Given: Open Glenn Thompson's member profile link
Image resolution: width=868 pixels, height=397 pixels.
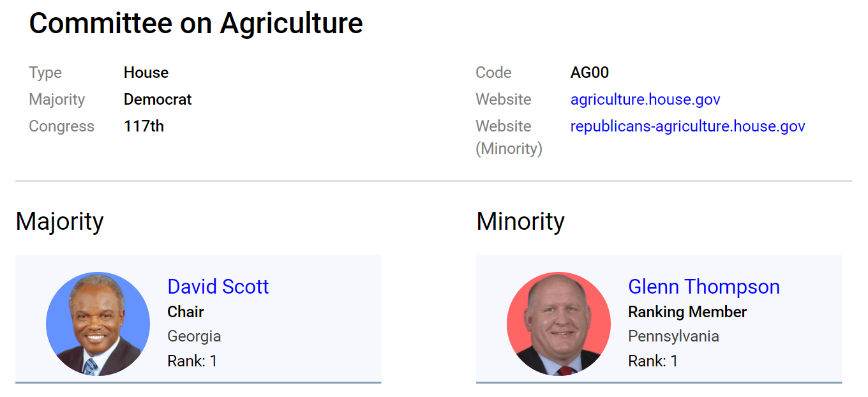Looking at the screenshot, I should [703, 287].
